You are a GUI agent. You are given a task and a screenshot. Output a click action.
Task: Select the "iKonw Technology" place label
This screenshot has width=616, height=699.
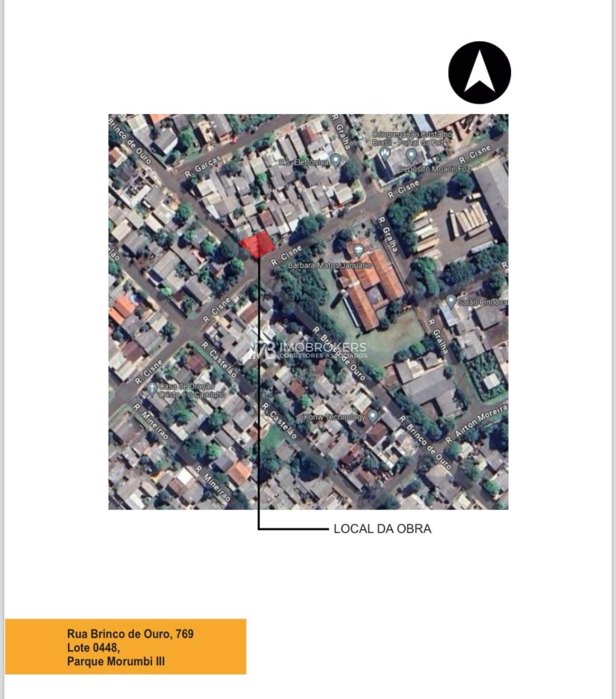coord(334,417)
